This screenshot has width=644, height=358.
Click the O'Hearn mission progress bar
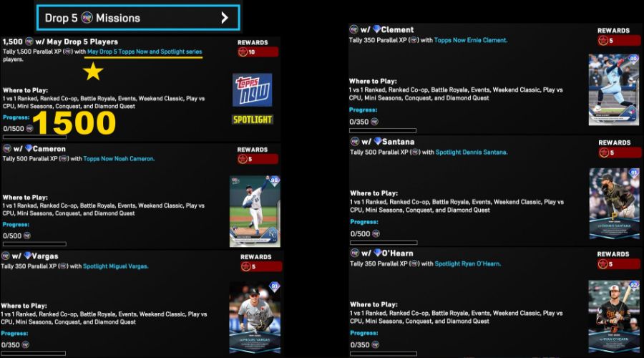(x=384, y=354)
